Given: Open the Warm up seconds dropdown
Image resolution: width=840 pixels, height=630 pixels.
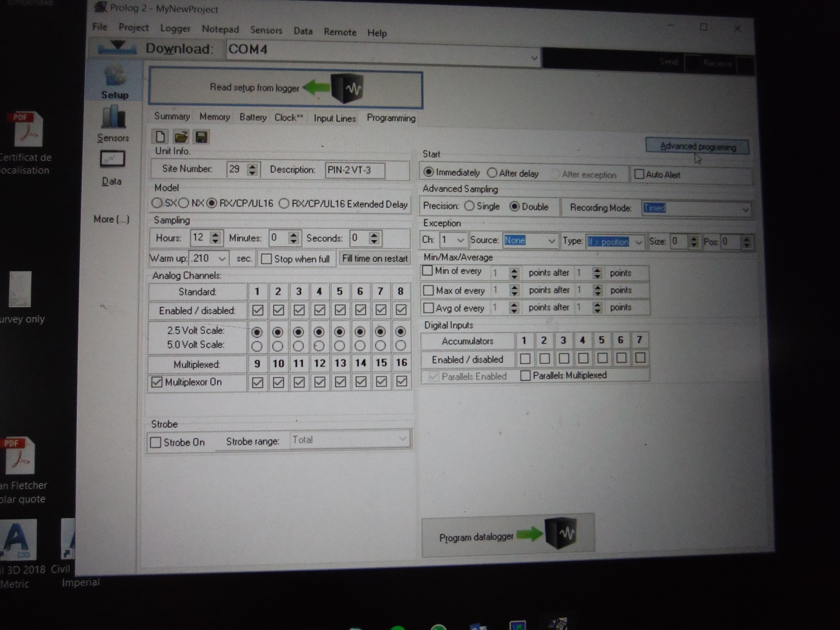Looking at the screenshot, I should click(222, 259).
